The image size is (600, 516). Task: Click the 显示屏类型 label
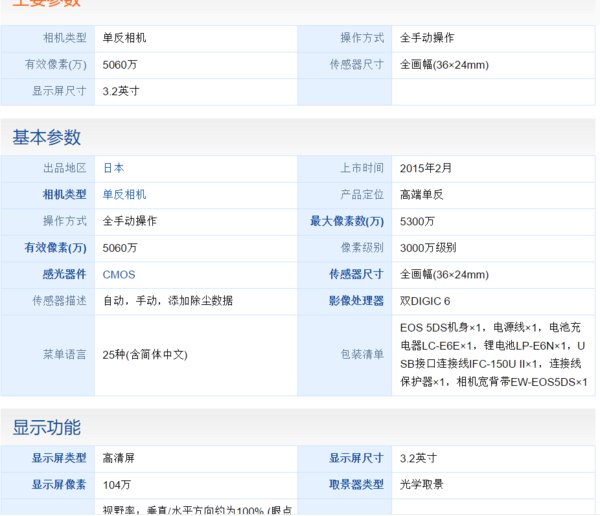click(59, 458)
